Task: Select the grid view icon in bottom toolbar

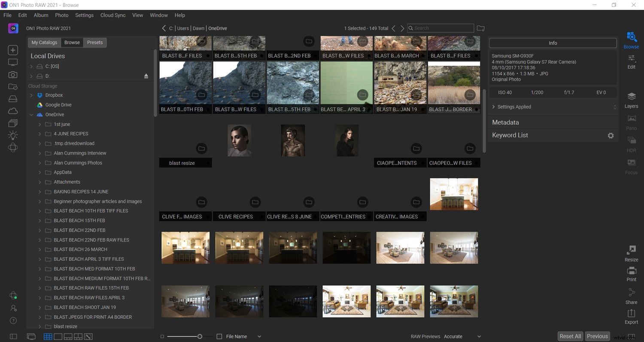Action: coord(48,336)
